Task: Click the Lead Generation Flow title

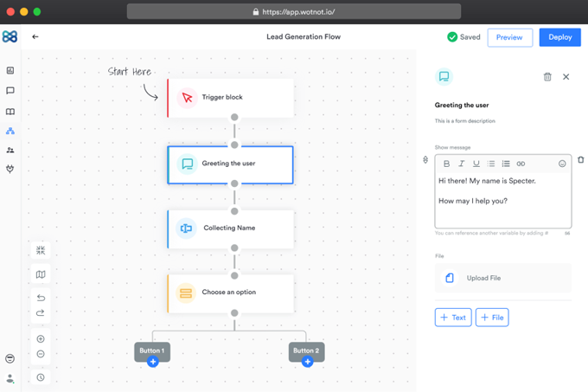Action: (x=304, y=36)
